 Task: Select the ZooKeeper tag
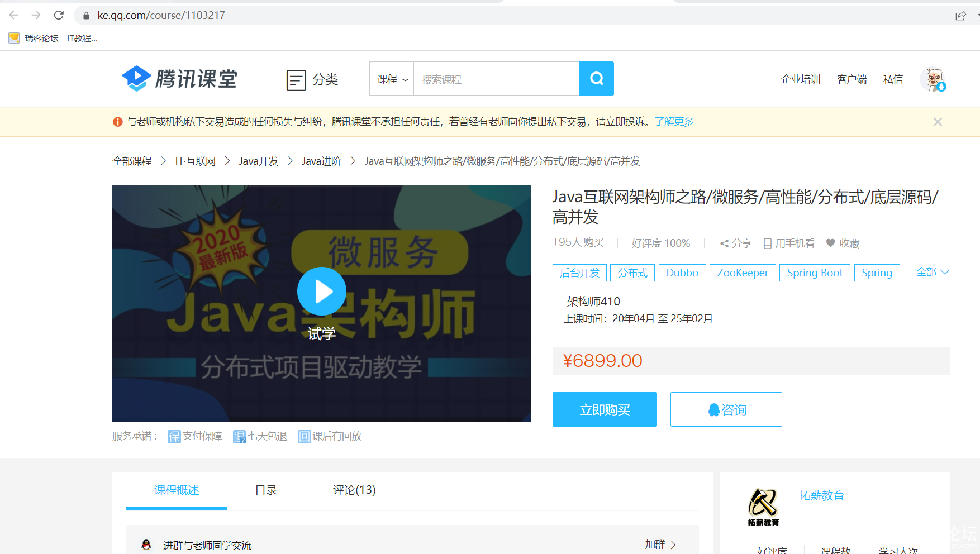pyautogui.click(x=743, y=273)
